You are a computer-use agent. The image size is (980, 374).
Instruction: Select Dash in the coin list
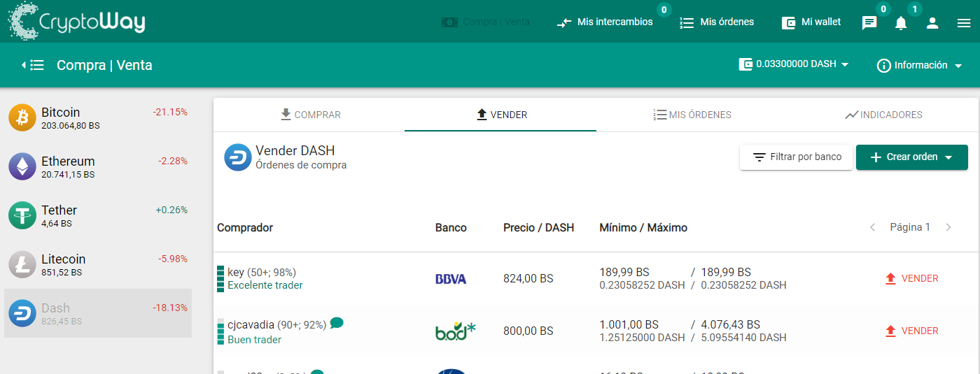pos(98,313)
